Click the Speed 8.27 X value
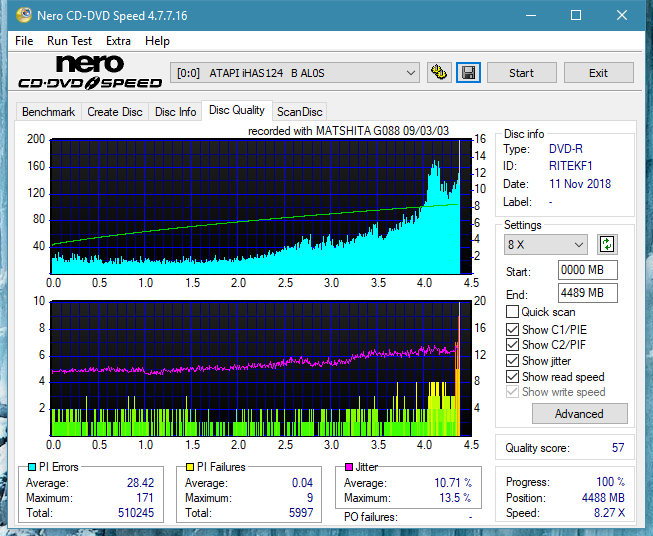This screenshot has height=536, width=653. tap(609, 513)
